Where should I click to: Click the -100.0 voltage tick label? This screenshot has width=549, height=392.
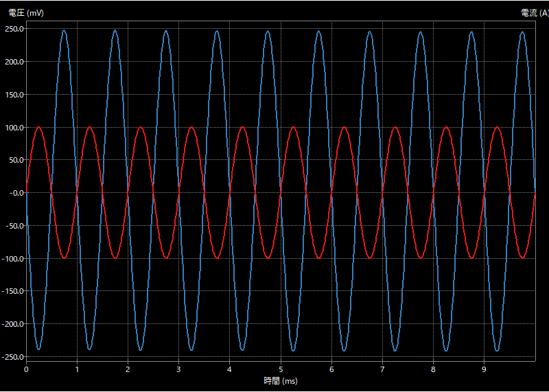[x=14, y=259]
